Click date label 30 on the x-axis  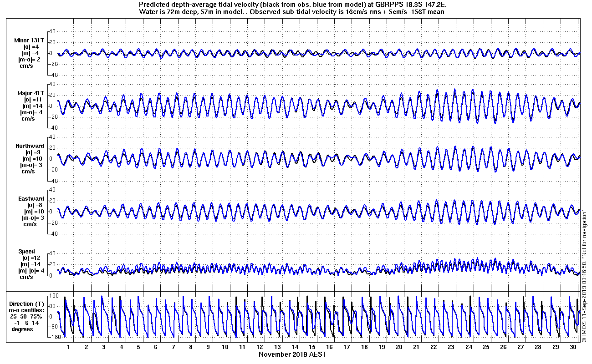[x=573, y=347]
